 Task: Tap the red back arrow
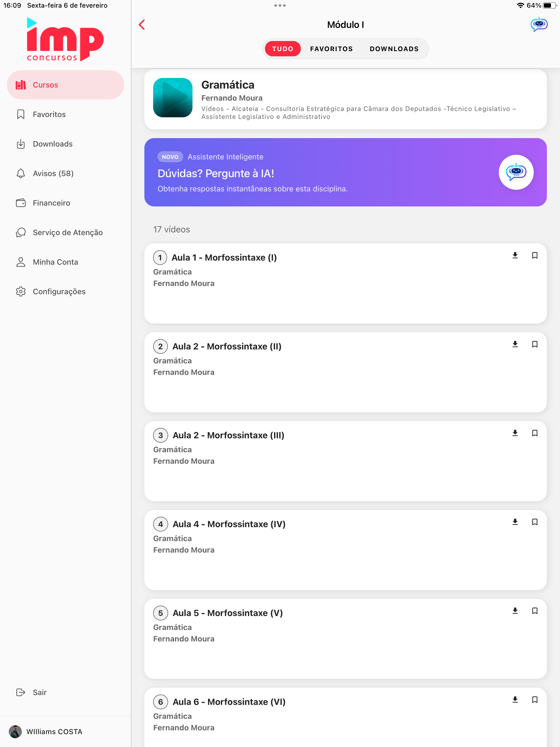142,25
